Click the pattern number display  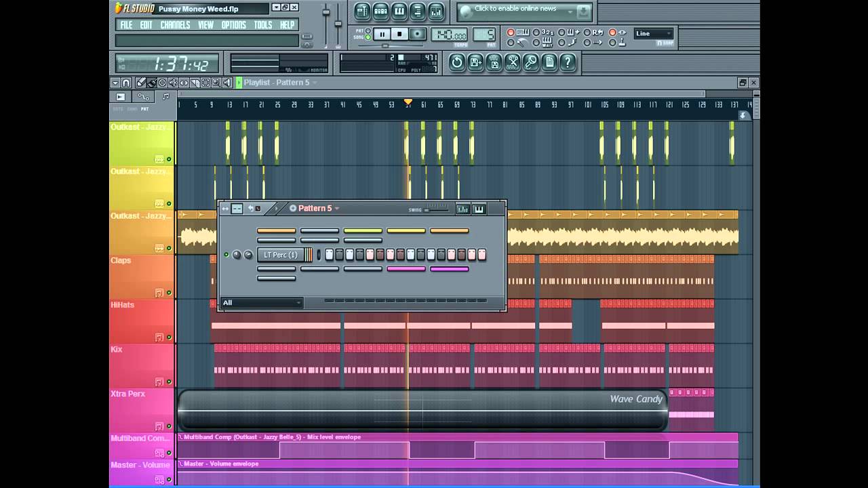point(484,34)
